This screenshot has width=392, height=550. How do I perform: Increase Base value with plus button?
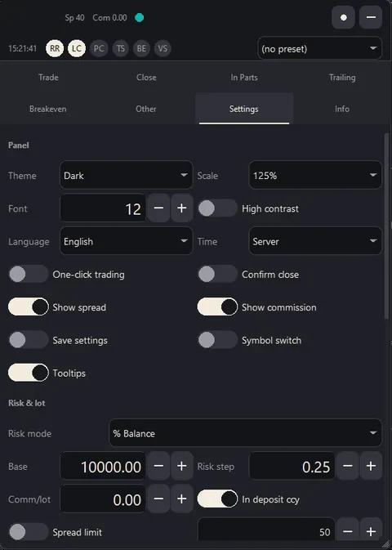coord(181,466)
